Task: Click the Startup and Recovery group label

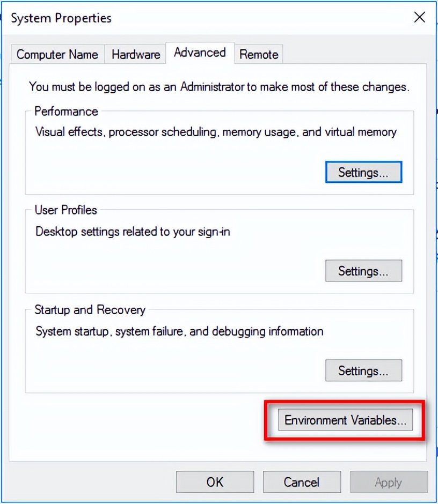Action: pyautogui.click(x=90, y=310)
